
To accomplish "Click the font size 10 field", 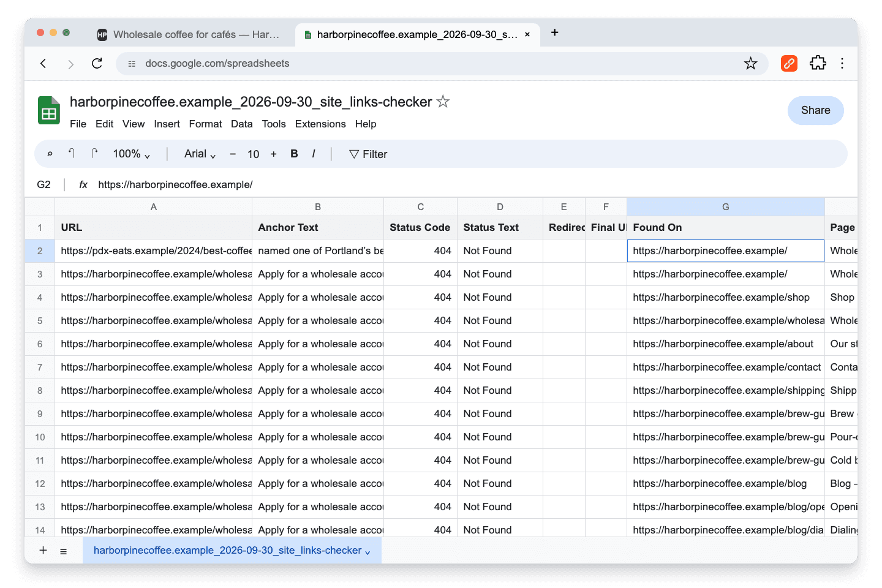I will pyautogui.click(x=254, y=154).
